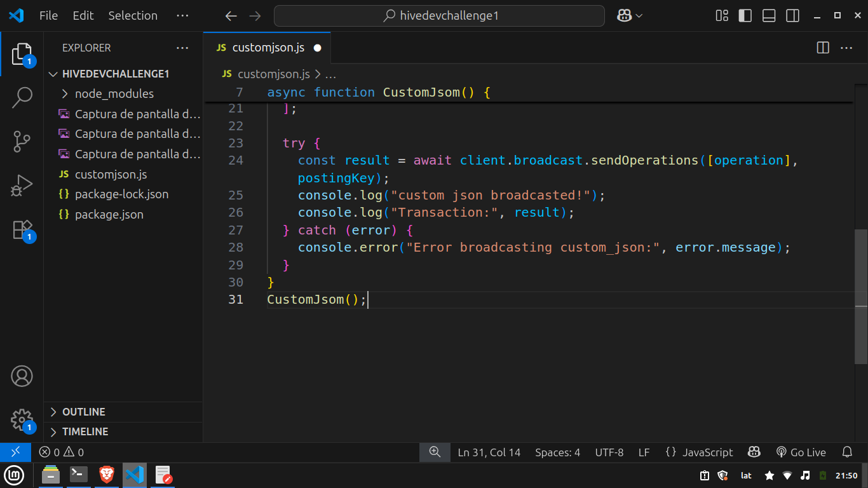
Task: Open the File menu
Action: [48, 16]
